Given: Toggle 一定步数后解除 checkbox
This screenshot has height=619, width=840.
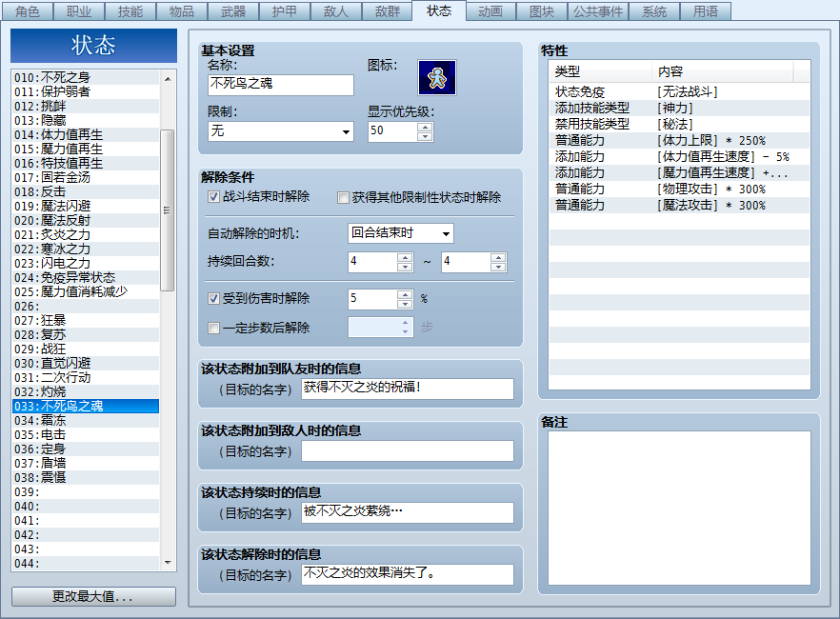Looking at the screenshot, I should pyautogui.click(x=213, y=328).
